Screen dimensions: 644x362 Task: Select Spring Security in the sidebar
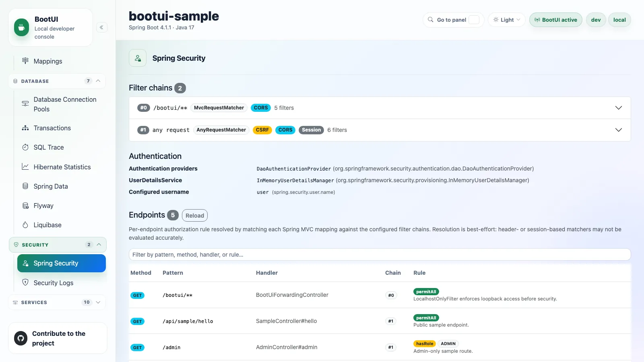click(62, 263)
